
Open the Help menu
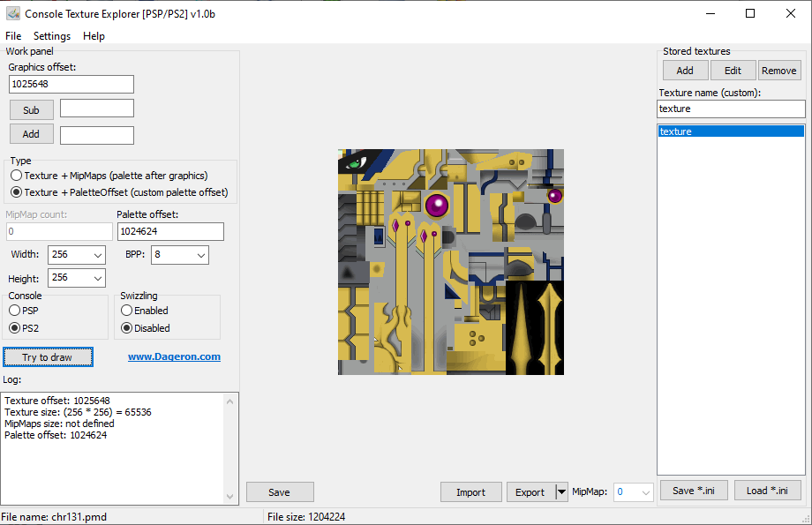click(x=94, y=36)
